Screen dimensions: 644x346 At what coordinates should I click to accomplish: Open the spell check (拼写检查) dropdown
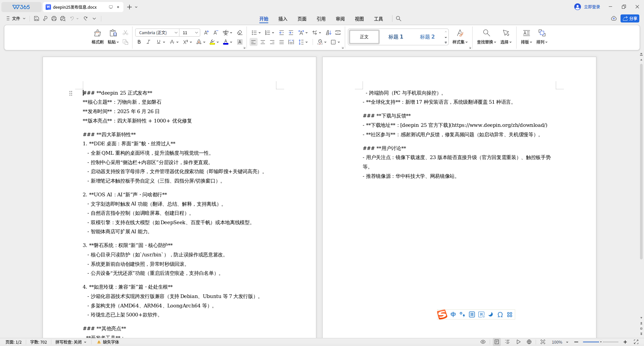pyautogui.click(x=71, y=342)
